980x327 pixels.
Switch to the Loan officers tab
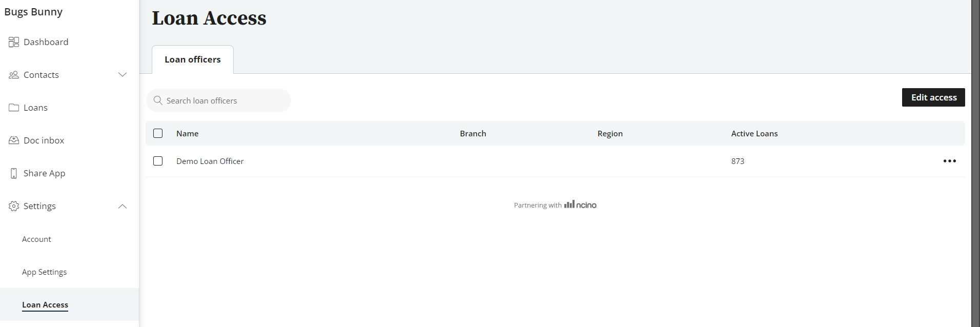pyautogui.click(x=193, y=59)
